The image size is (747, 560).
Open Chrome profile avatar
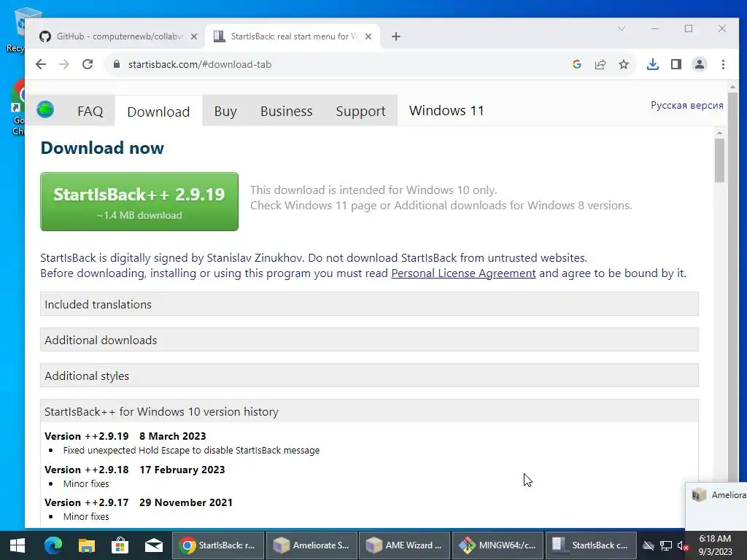coord(700,64)
